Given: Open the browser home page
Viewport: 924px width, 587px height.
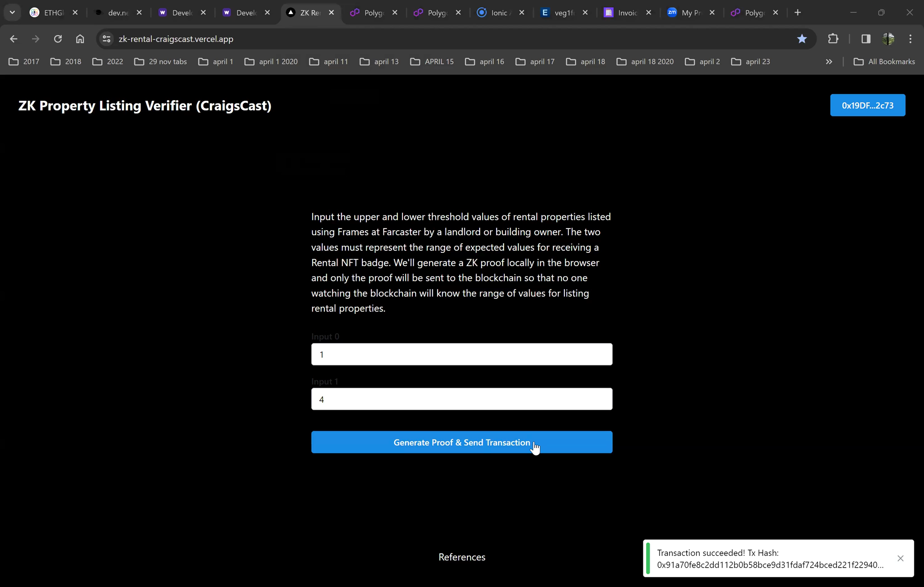Looking at the screenshot, I should click(x=80, y=39).
